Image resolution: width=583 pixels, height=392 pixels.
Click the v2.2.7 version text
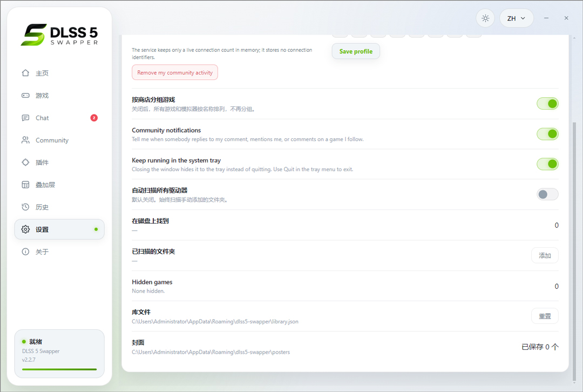point(29,360)
